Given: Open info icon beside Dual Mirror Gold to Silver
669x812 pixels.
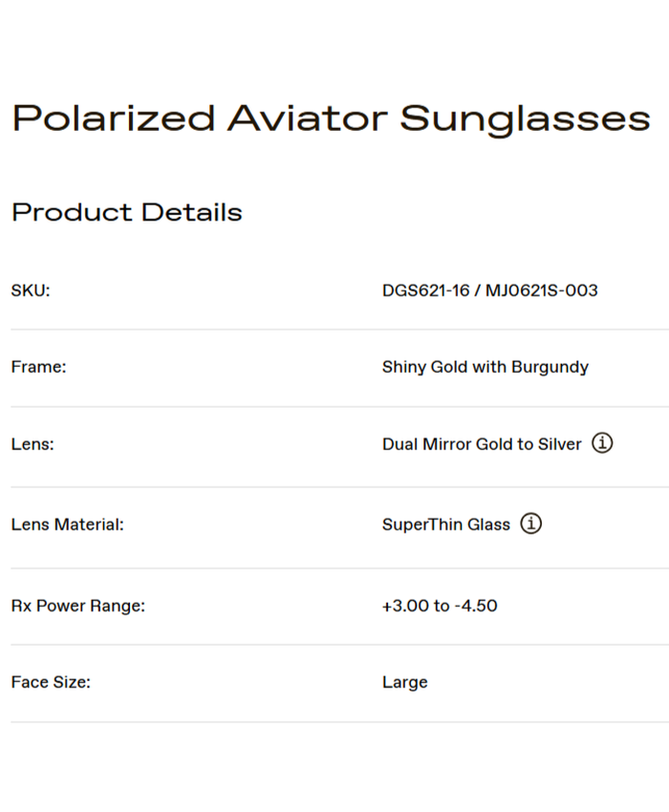Looking at the screenshot, I should 602,443.
